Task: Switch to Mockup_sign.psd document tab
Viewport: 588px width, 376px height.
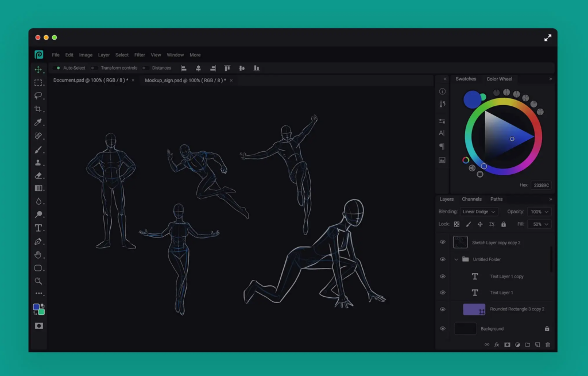Action: (x=185, y=80)
